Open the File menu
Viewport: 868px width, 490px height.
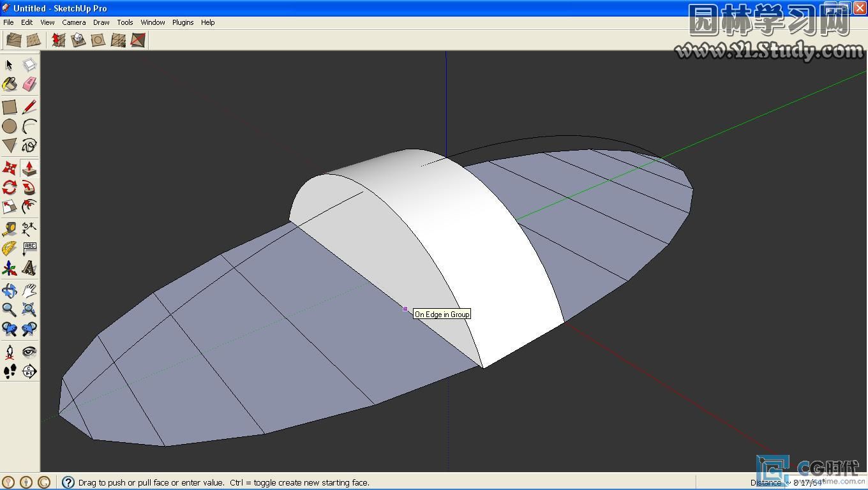(x=8, y=22)
